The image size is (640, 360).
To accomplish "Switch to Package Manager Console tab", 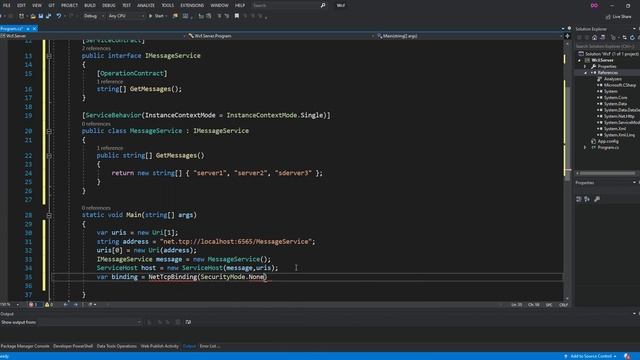I will click(25, 346).
